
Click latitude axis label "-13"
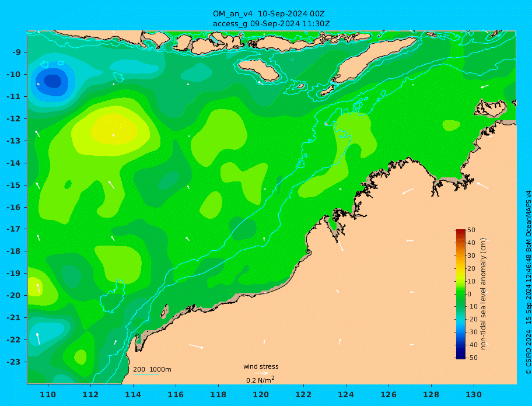click(13, 141)
